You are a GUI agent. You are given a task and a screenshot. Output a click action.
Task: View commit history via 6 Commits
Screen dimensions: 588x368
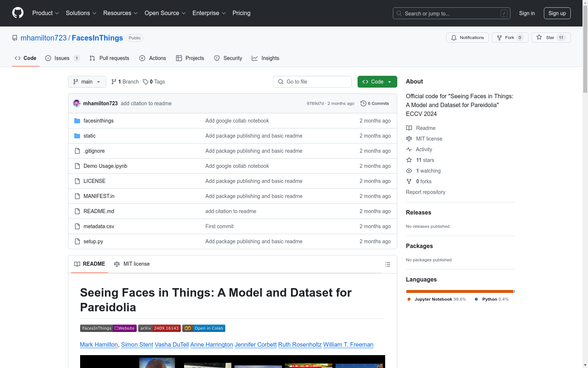374,103
